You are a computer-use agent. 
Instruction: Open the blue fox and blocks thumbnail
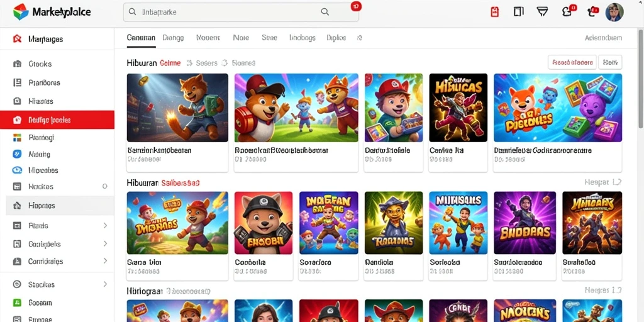click(558, 108)
